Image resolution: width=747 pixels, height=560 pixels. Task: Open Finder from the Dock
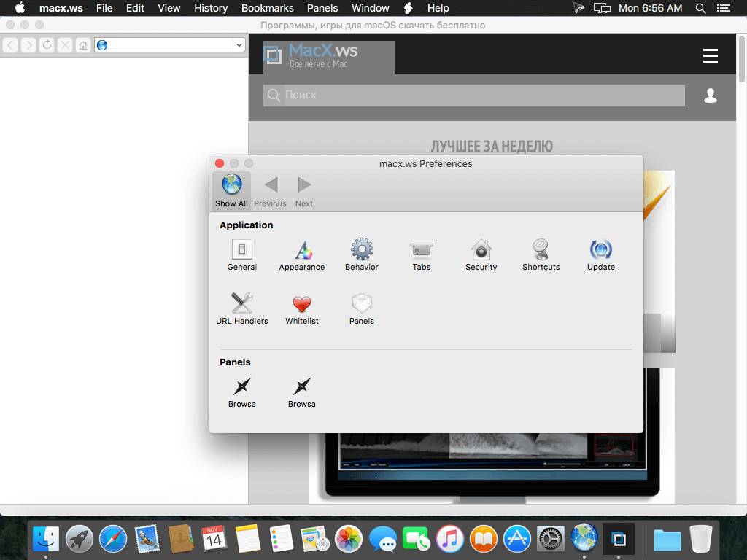(x=46, y=539)
